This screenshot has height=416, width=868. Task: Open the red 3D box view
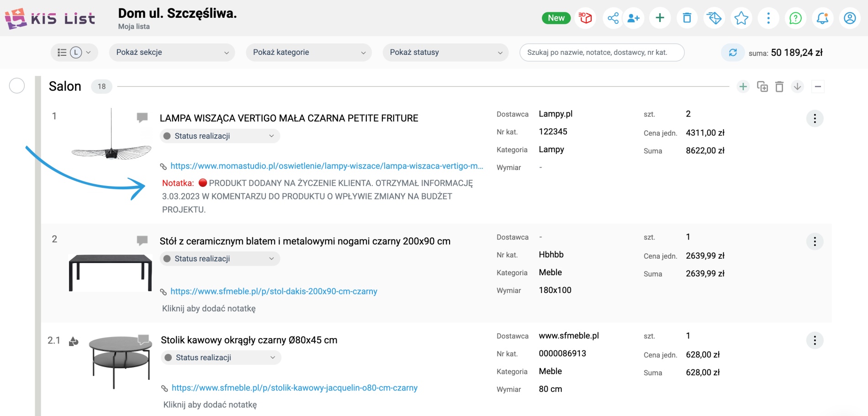click(x=585, y=18)
